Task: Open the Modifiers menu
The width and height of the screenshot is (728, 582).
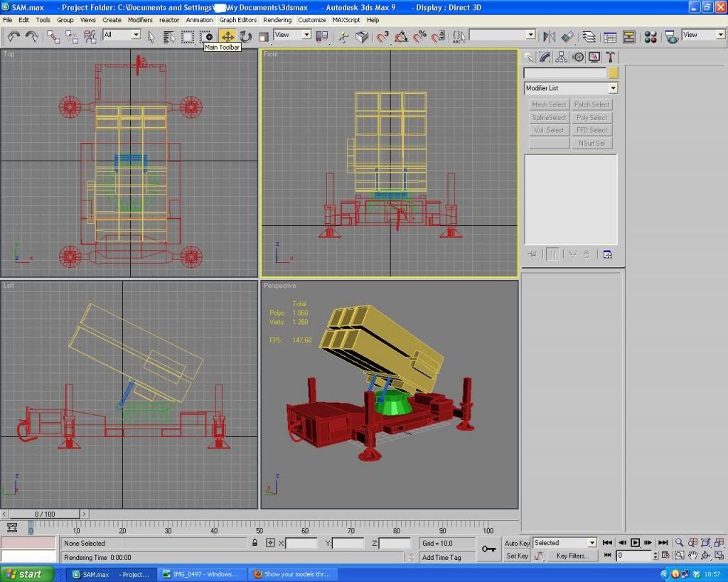Action: tap(140, 20)
